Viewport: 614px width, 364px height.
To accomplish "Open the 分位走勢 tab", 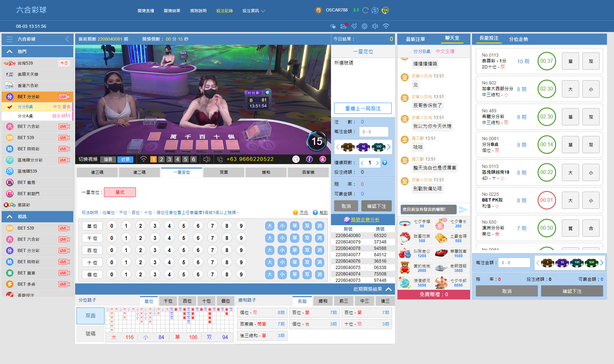I will [x=518, y=39].
